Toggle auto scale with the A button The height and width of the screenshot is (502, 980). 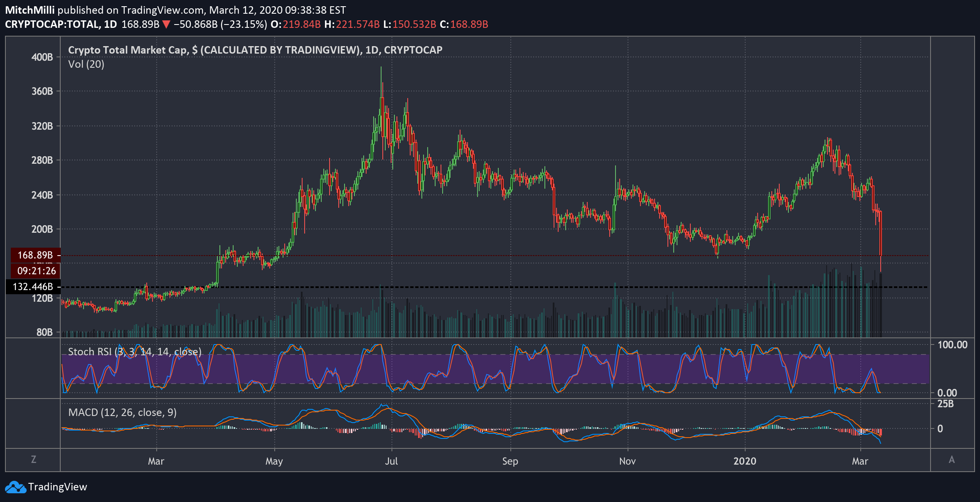[951, 460]
